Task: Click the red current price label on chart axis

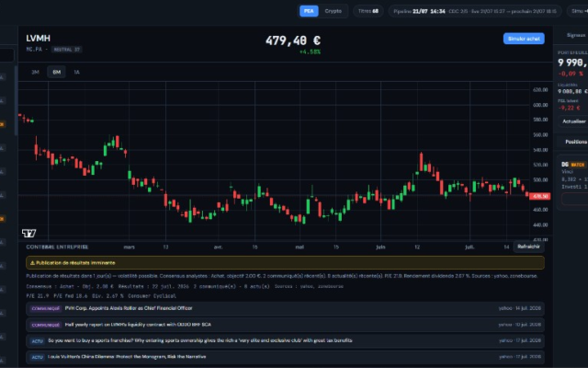Action: 539,196
